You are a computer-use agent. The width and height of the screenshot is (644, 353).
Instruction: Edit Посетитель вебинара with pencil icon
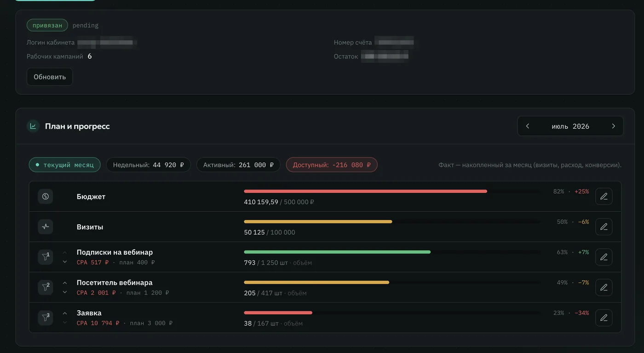click(x=604, y=287)
